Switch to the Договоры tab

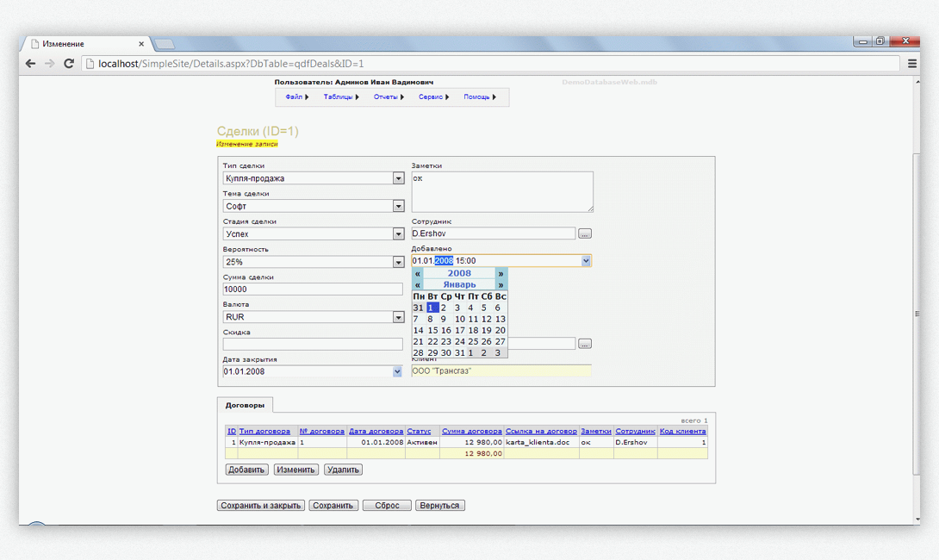[245, 406]
